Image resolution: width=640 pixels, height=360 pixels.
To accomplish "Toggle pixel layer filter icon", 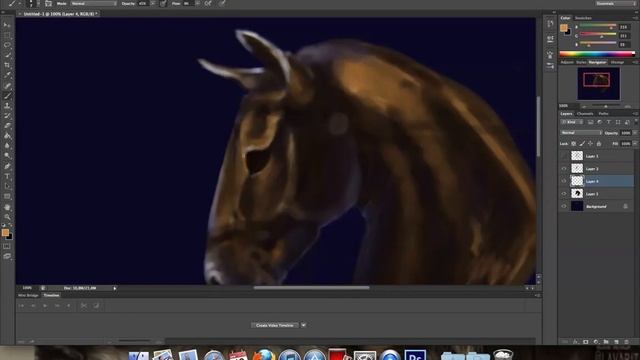I will click(590, 122).
